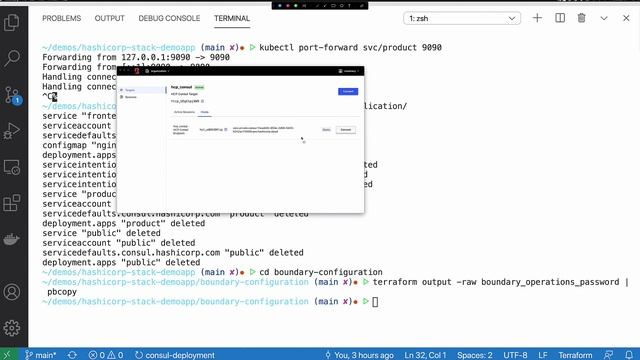This screenshot has width=640, height=360.
Task: Open the feedback icon in status bar
Action: tap(609, 355)
